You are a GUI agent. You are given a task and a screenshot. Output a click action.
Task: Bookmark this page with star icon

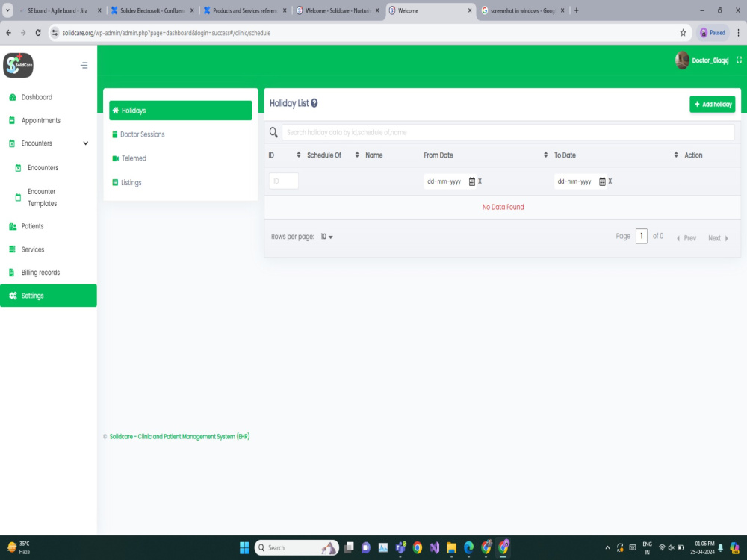[x=684, y=33]
